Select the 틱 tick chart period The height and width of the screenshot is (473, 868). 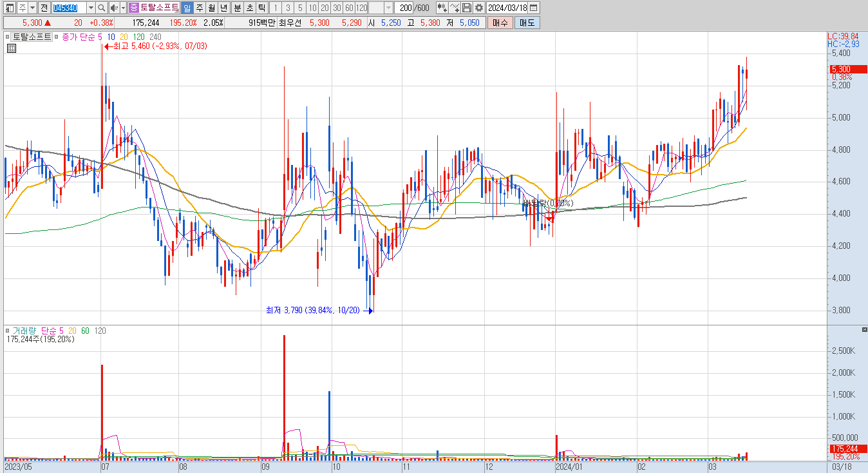click(x=261, y=8)
